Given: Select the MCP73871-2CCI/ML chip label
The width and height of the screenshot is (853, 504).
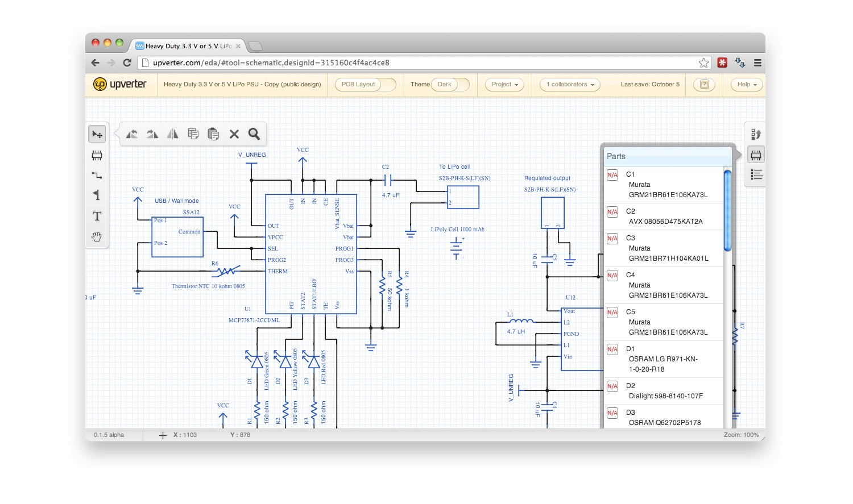Looking at the screenshot, I should [x=254, y=320].
